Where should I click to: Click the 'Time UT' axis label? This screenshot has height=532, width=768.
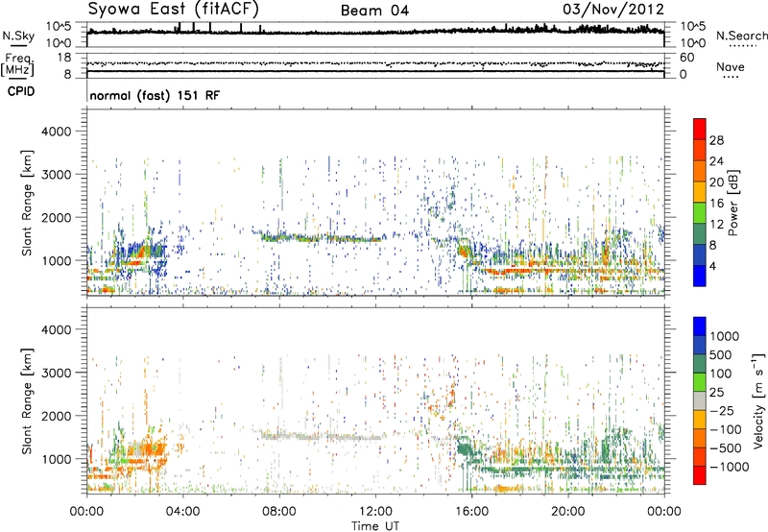tap(375, 526)
